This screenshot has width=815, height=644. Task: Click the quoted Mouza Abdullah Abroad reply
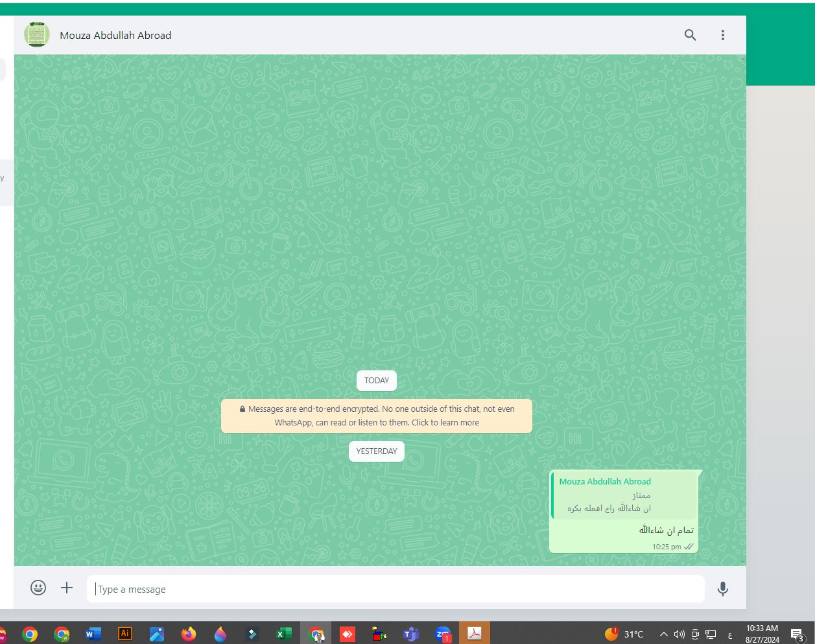(x=624, y=495)
